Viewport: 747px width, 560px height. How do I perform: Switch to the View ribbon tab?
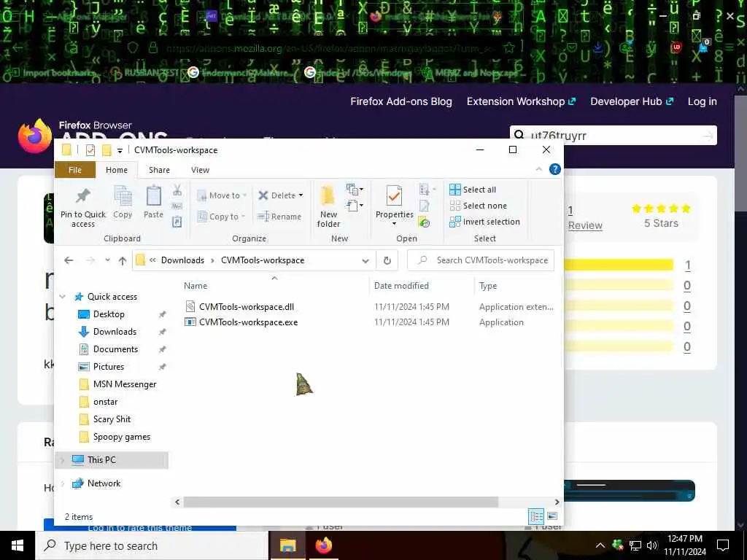click(200, 170)
